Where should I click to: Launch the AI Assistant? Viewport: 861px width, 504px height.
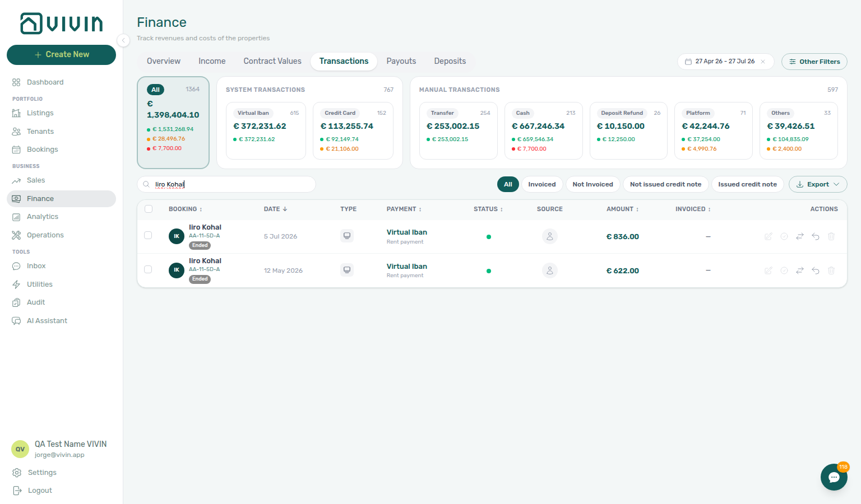pos(61,321)
